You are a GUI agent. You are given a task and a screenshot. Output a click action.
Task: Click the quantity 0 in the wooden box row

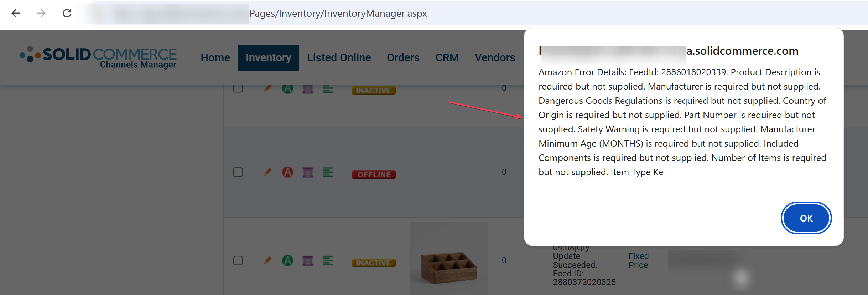coord(504,260)
